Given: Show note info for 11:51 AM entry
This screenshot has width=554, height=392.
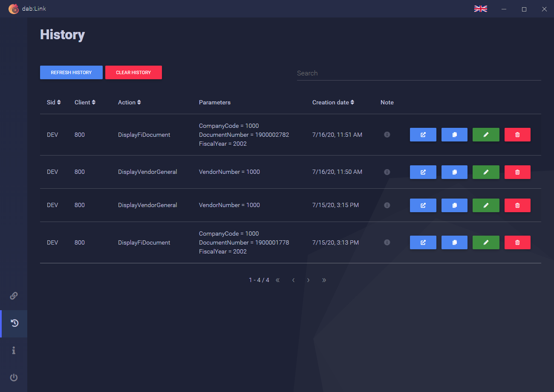Looking at the screenshot, I should pos(387,135).
